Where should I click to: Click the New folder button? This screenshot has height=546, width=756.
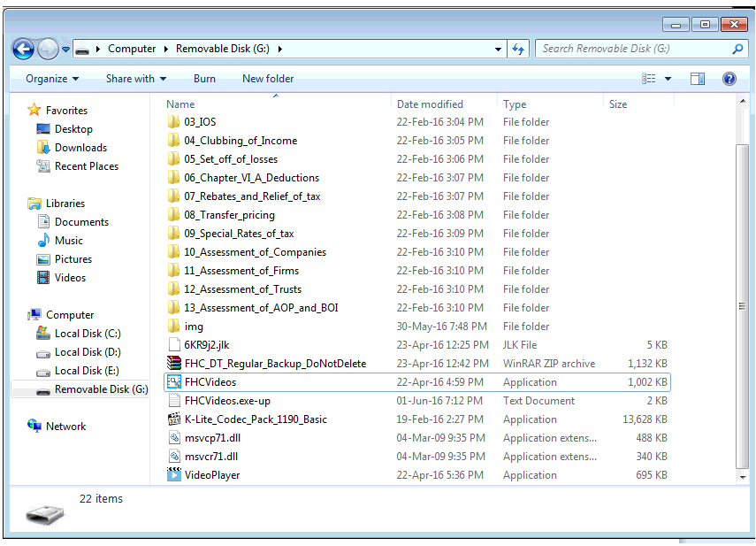click(x=268, y=79)
